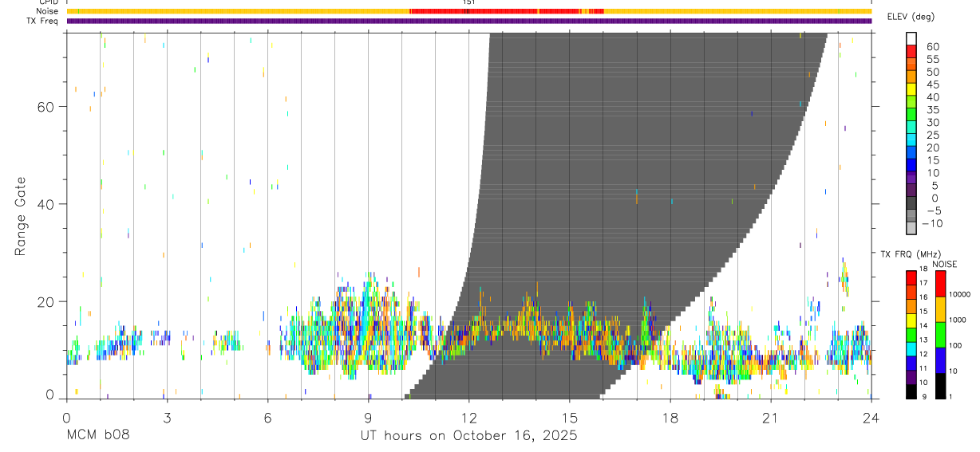
Task: Click the '45' label on the ELEV colorbar
Action: pos(932,85)
